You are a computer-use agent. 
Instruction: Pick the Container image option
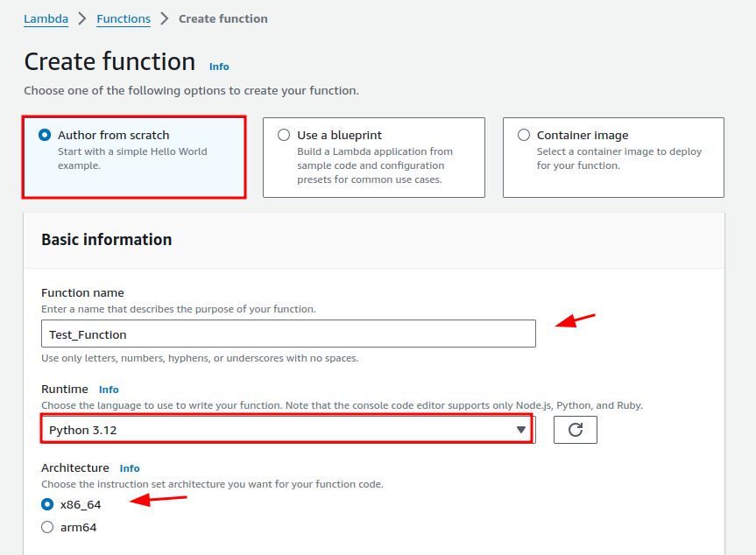pos(523,135)
